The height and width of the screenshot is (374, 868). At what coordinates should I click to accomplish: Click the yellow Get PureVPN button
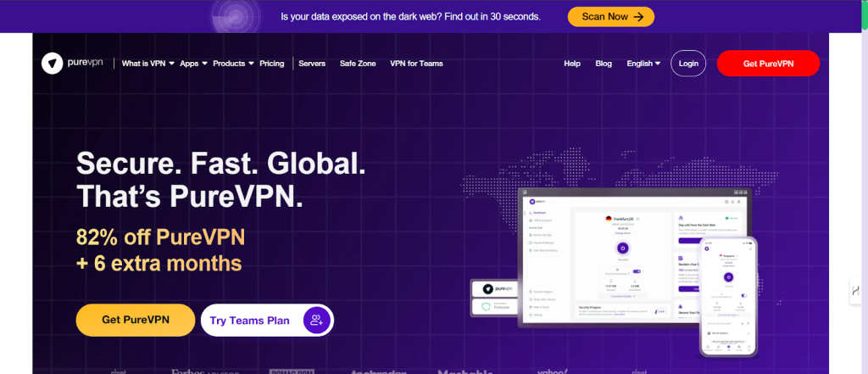[136, 320]
